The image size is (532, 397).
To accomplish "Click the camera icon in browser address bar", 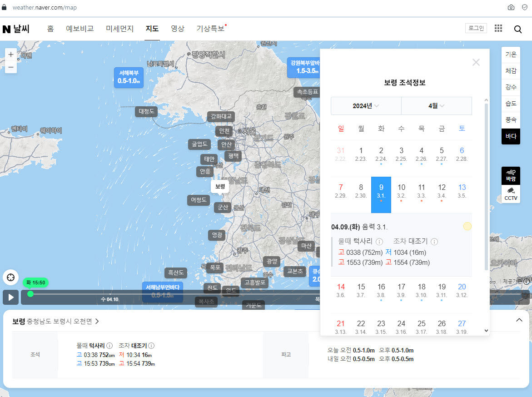I will coord(511,7).
